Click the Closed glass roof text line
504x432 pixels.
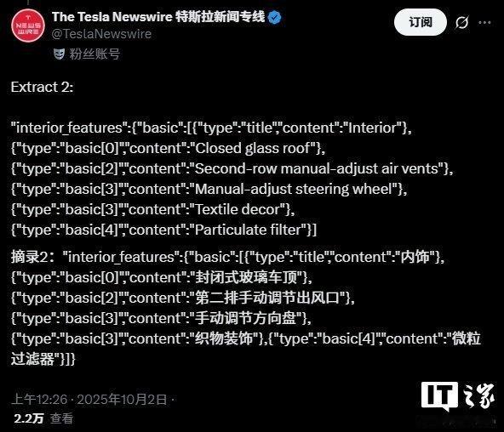tap(168, 148)
